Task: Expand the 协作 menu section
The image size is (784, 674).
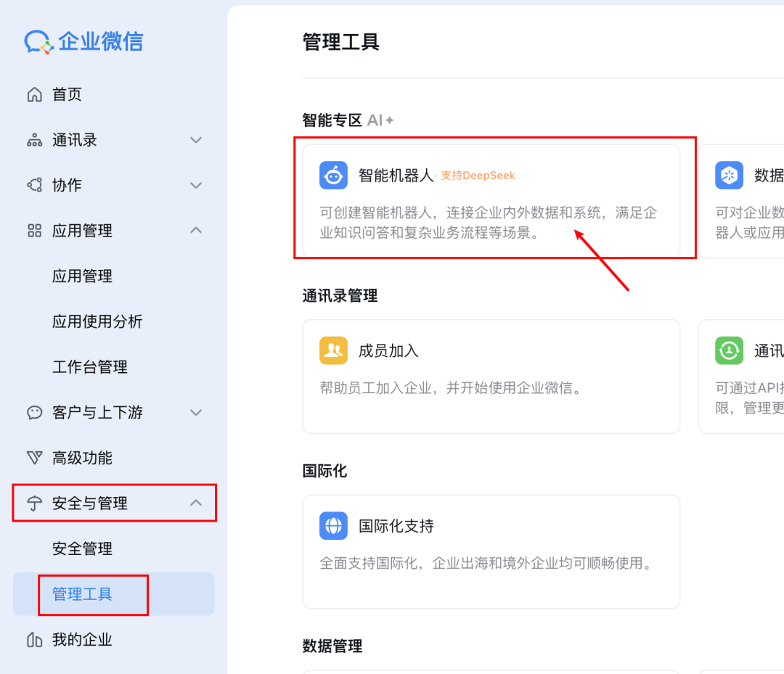Action: click(x=196, y=185)
